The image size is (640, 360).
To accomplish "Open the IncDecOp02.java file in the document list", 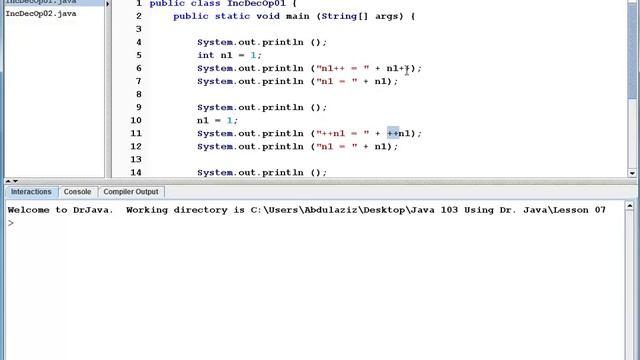I will (41, 13).
